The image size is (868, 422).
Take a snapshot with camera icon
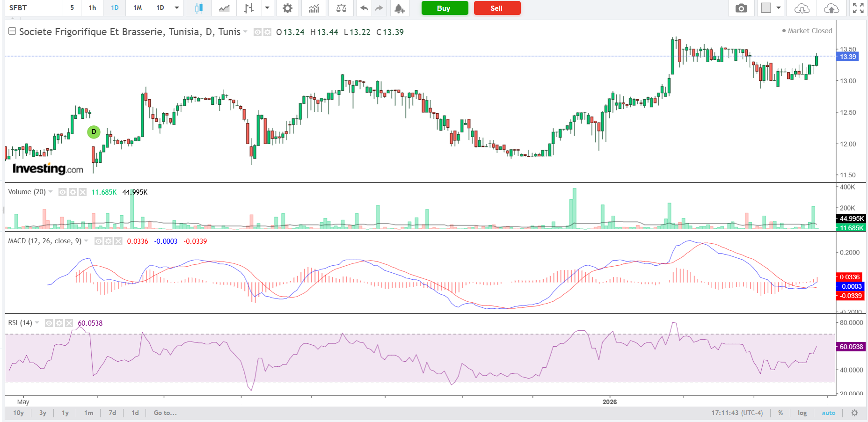coord(741,8)
